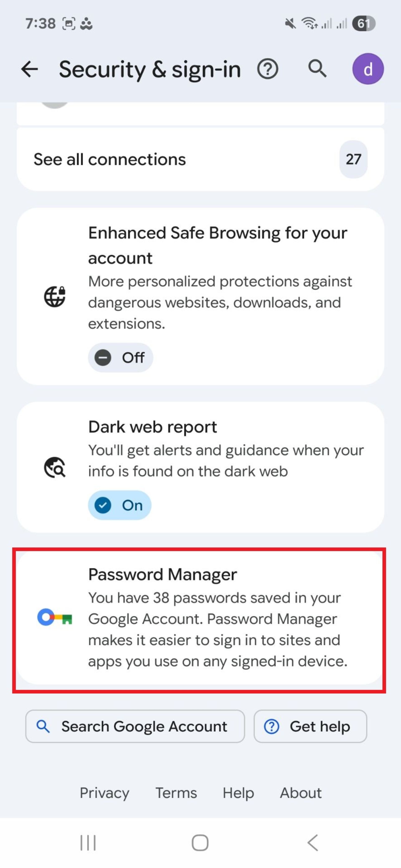Tap the On status chip
Screen dimensions: 401x868
119,505
